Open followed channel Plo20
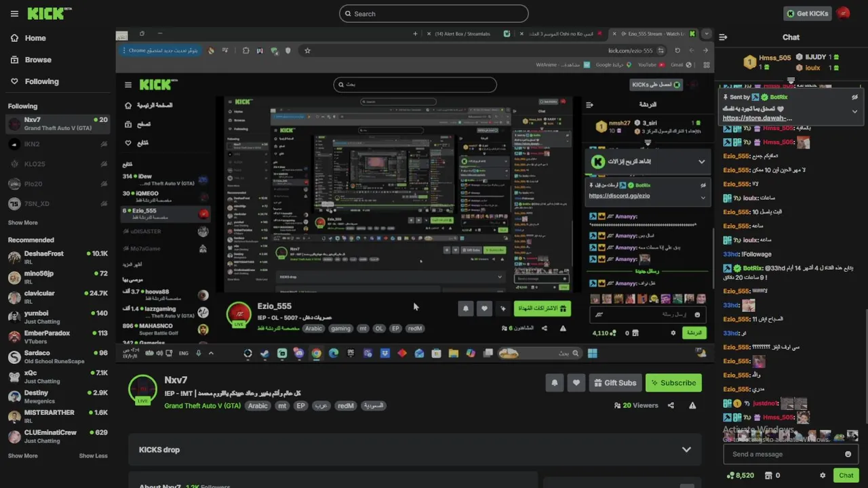Screen dimensions: 868x488 [x=58, y=184]
